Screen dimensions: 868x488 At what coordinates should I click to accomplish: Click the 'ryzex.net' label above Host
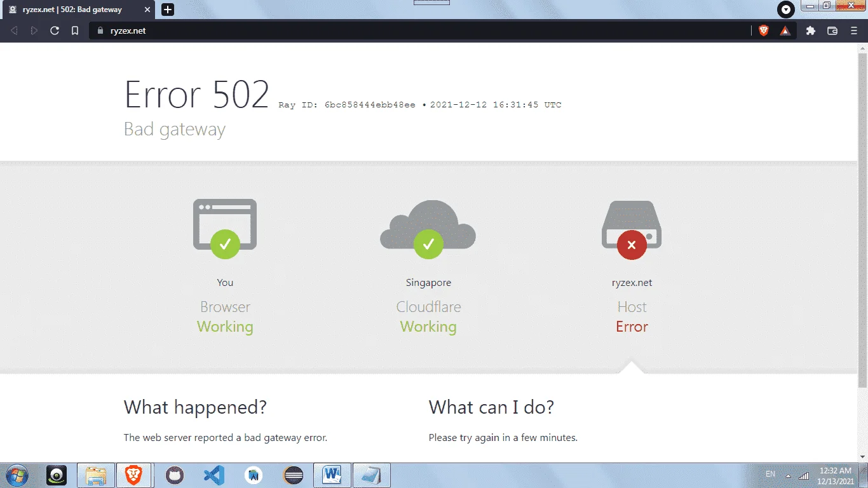(632, 283)
